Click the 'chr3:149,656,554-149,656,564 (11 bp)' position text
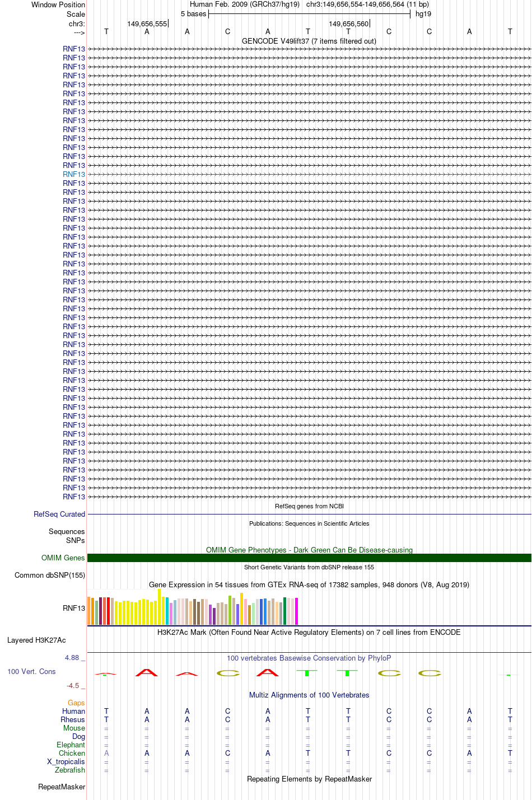532x800 pixels. [368, 4]
